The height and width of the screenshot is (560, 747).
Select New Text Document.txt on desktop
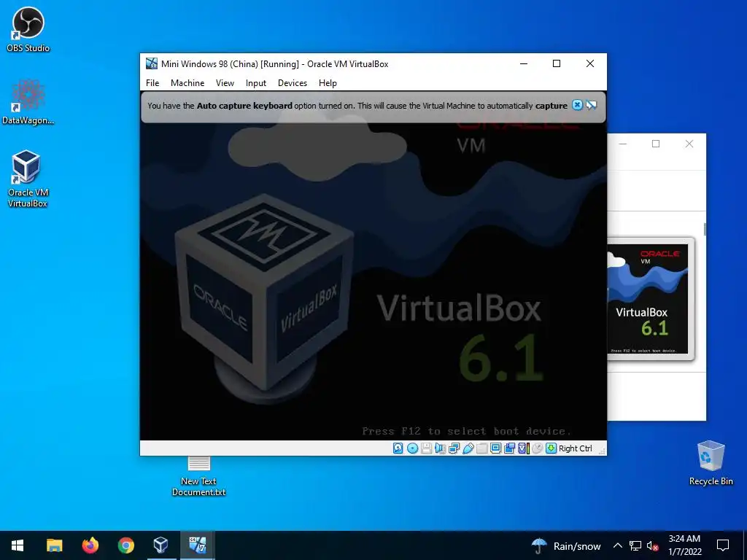(198, 476)
